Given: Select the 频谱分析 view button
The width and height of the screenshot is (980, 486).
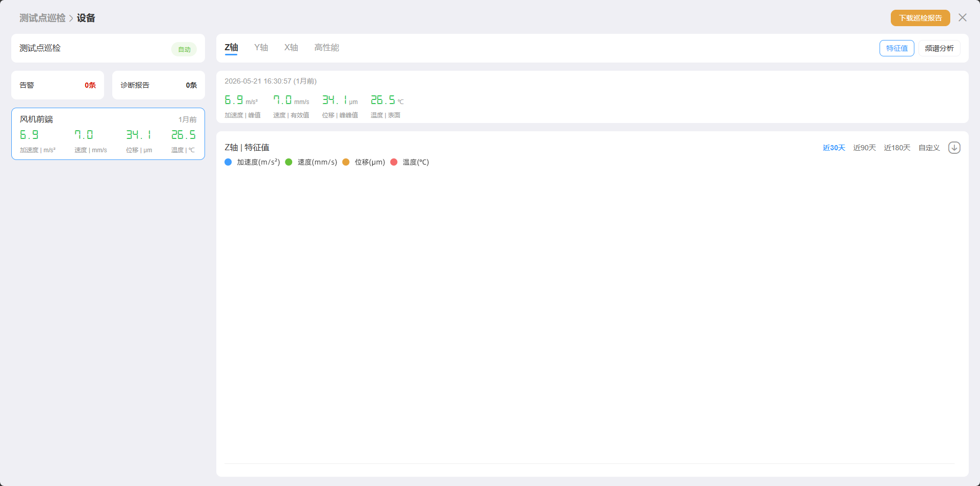Looking at the screenshot, I should (x=939, y=48).
